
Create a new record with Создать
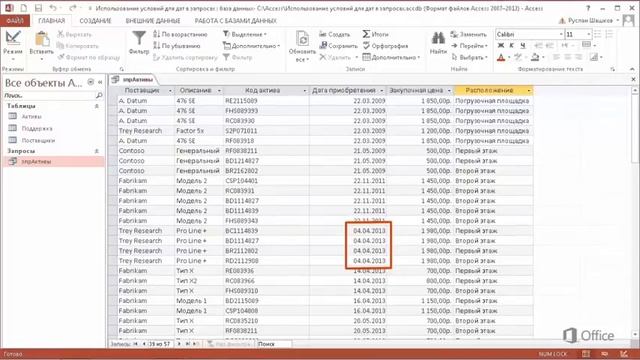334,34
